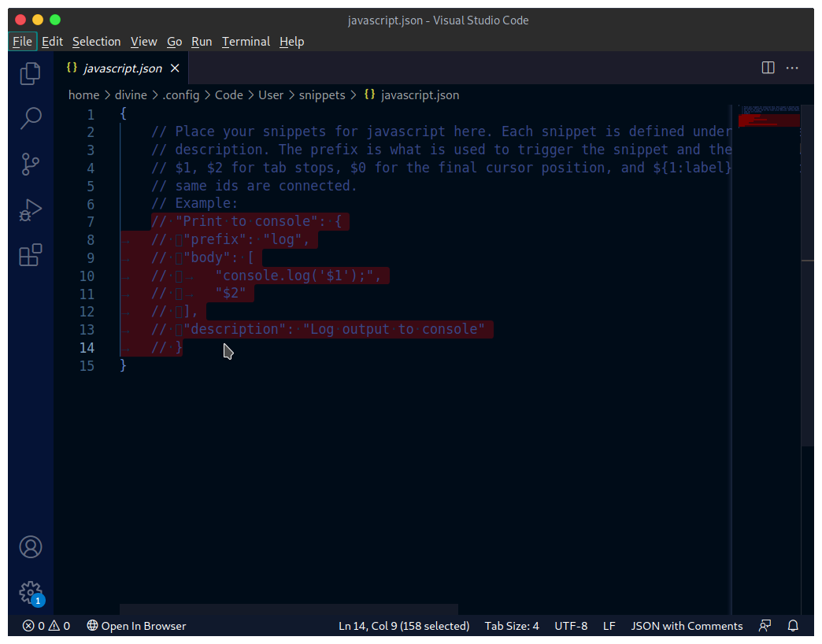The height and width of the screenshot is (644, 822).
Task: Expand the .config breadcrumb segment
Action: click(x=181, y=94)
